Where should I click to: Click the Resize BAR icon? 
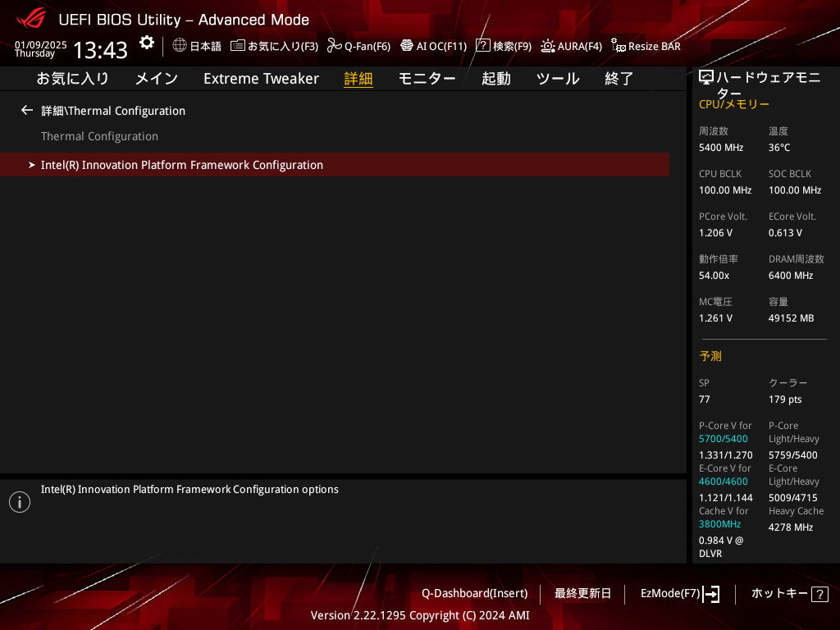[619, 46]
